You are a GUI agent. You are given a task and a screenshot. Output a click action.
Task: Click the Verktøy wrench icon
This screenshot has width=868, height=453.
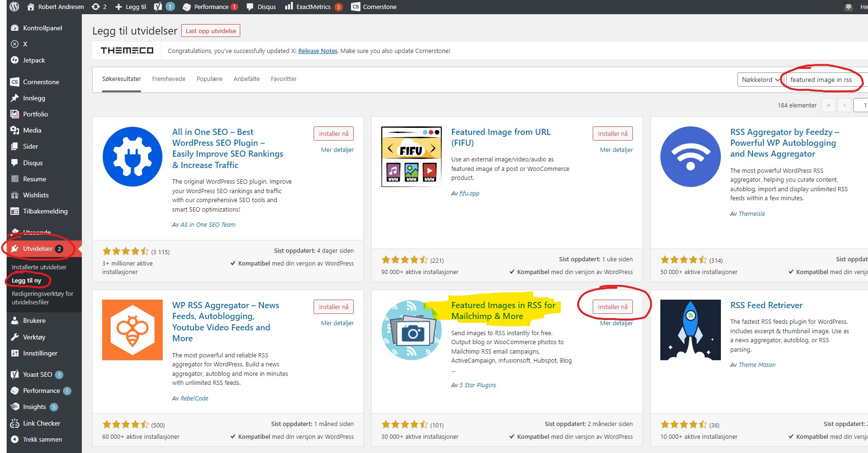coord(15,337)
